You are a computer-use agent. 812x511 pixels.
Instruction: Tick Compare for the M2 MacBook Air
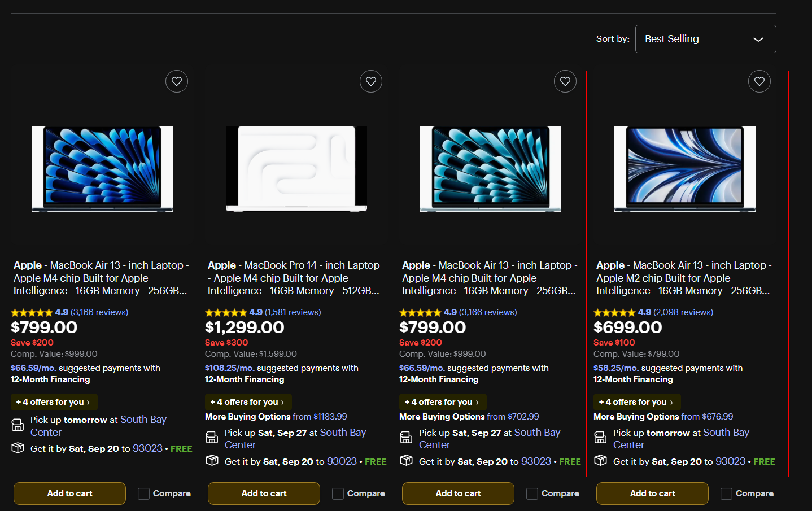tap(726, 493)
